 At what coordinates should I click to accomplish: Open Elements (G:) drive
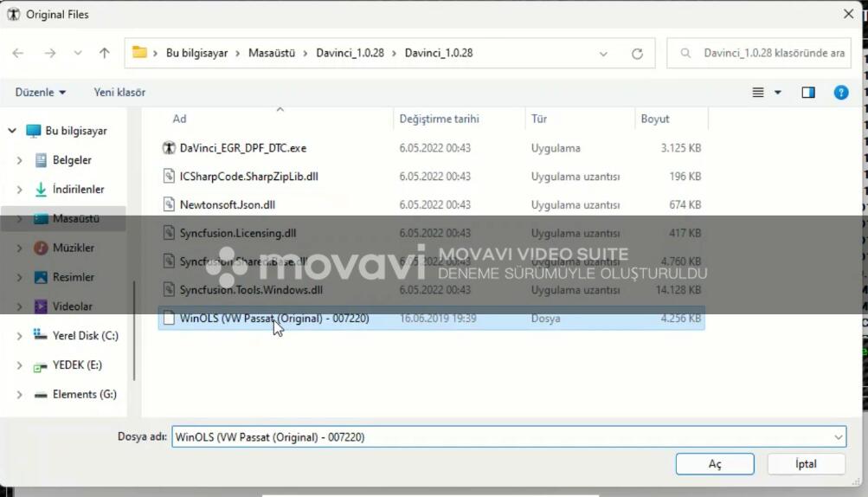(x=84, y=395)
